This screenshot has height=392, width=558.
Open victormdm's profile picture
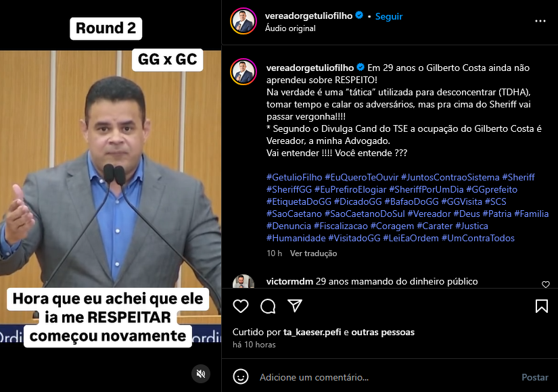[243, 282]
